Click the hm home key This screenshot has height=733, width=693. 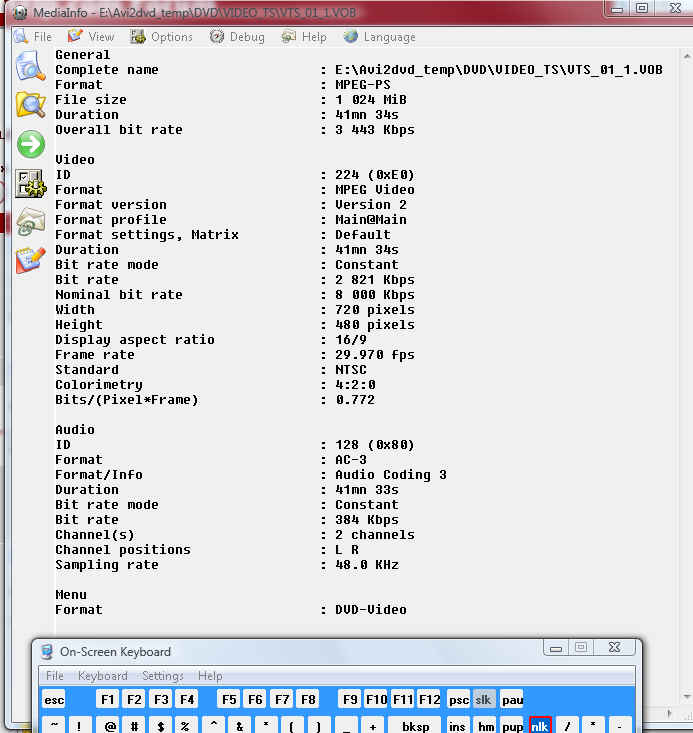coord(486,726)
